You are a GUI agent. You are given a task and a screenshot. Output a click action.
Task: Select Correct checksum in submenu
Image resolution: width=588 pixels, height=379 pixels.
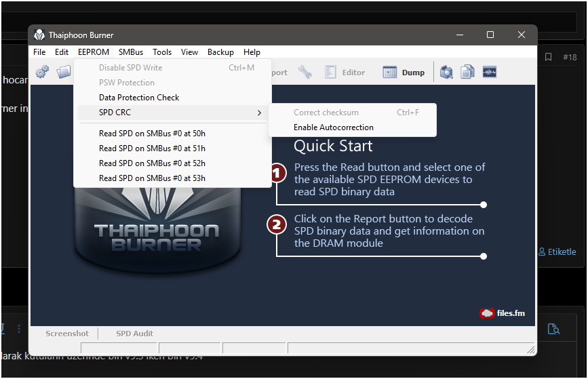(353, 113)
